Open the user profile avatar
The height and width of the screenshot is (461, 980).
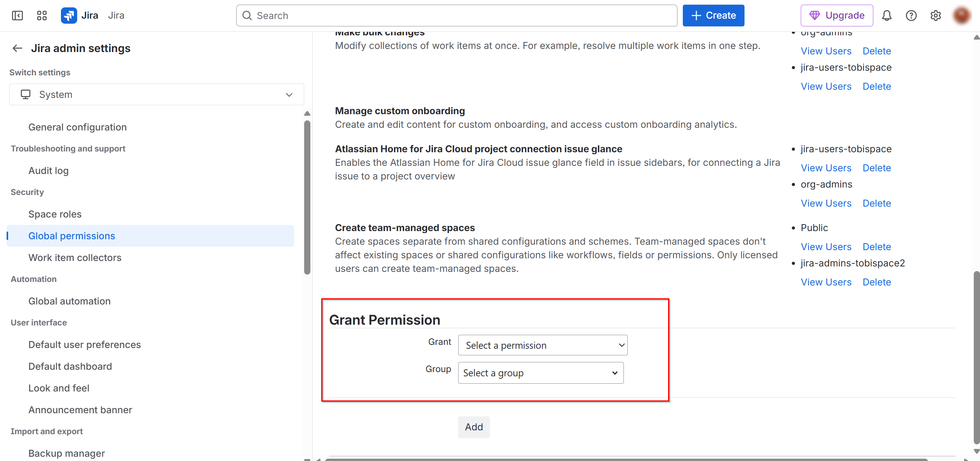[x=962, y=16]
